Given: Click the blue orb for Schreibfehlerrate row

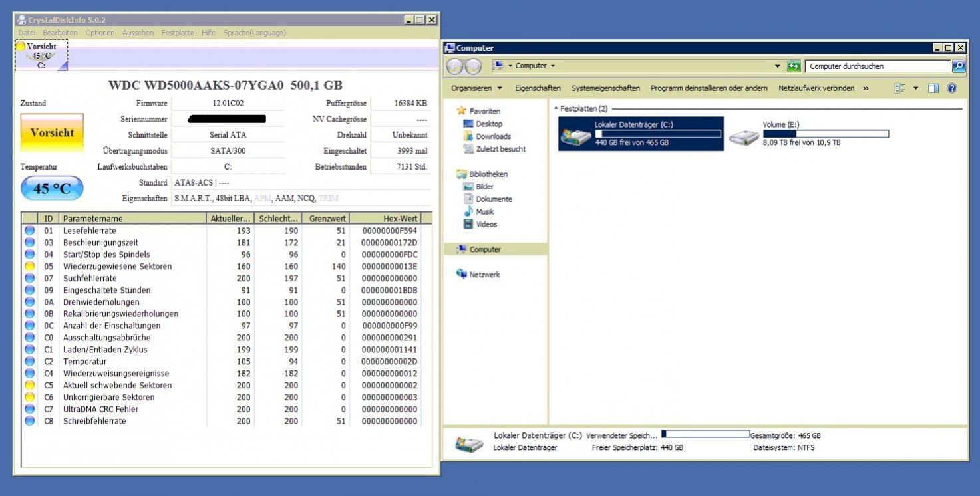Looking at the screenshot, I should coord(29,421).
